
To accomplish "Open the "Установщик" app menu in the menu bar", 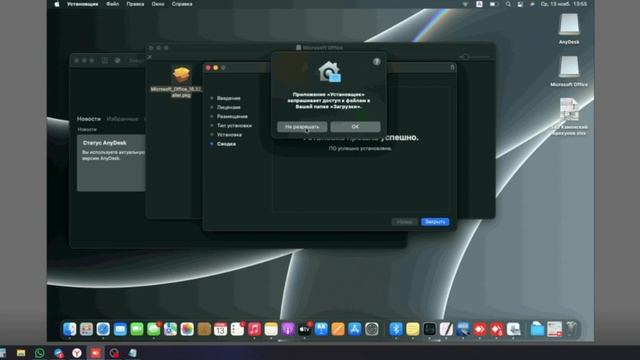I will (82, 4).
